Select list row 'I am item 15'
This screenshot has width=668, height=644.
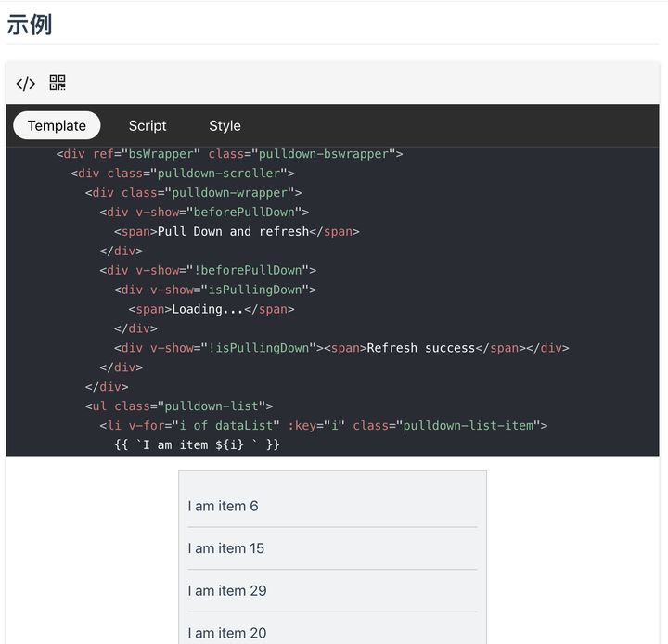pyautogui.click(x=332, y=548)
